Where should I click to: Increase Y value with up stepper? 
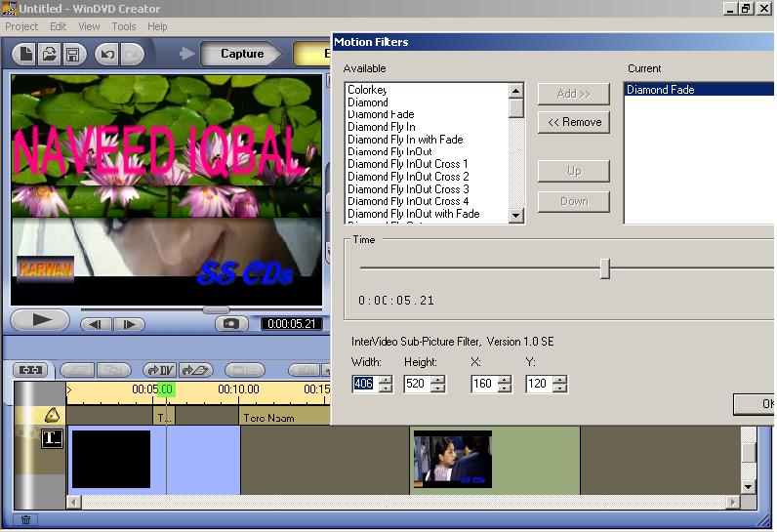tap(559, 380)
